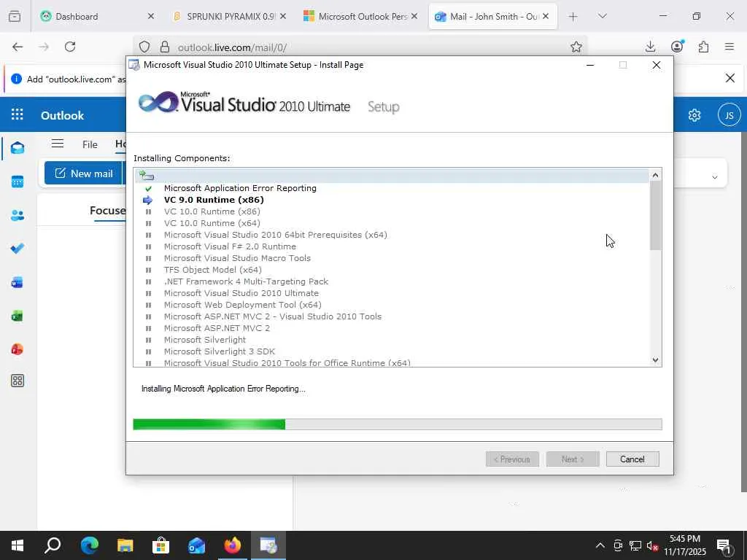Click the components list scrollbar thumb
This screenshot has height=560, width=747.
[x=656, y=215]
